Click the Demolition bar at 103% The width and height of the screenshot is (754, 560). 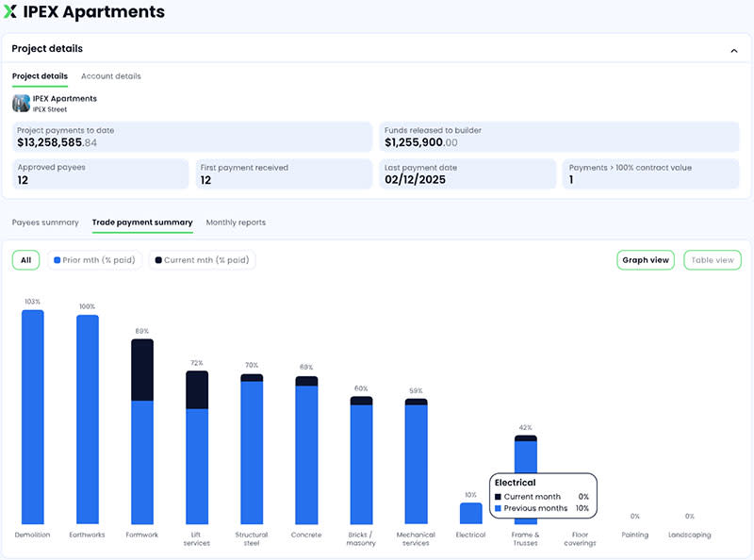[33, 417]
